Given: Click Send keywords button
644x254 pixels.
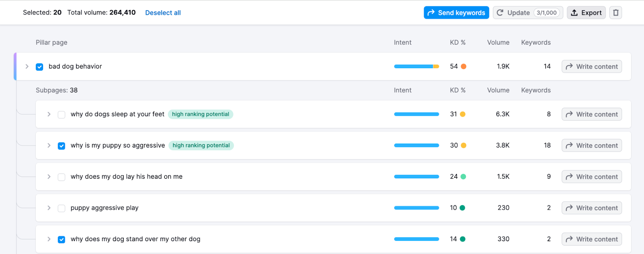Looking at the screenshot, I should 456,12.
